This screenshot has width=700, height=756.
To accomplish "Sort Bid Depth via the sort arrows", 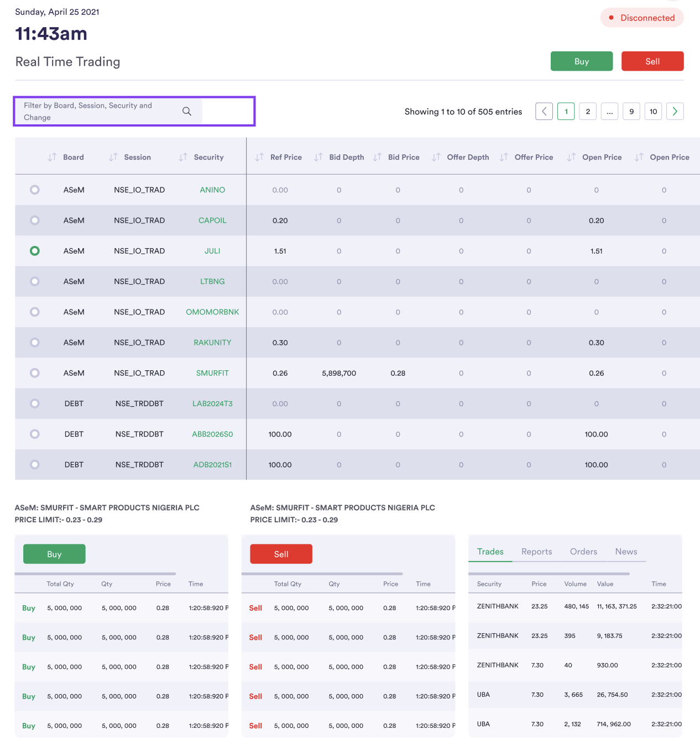I will click(318, 157).
